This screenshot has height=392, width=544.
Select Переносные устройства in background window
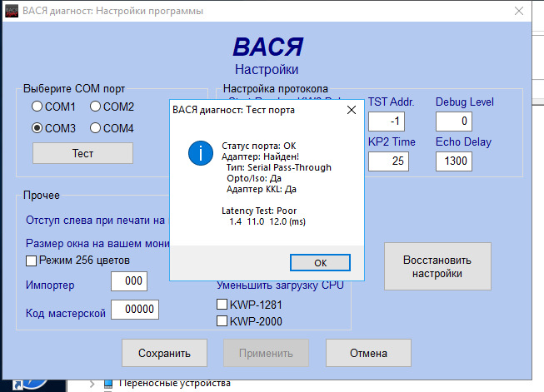[x=174, y=384]
